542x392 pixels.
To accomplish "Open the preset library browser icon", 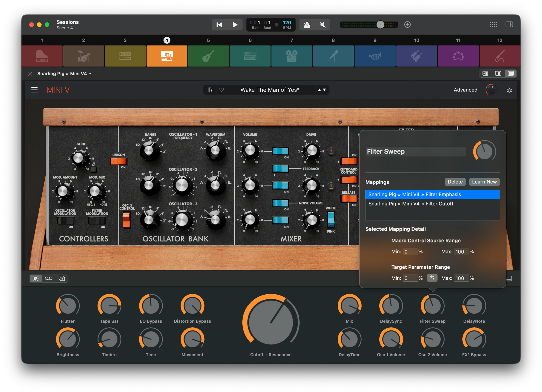I will (x=210, y=90).
